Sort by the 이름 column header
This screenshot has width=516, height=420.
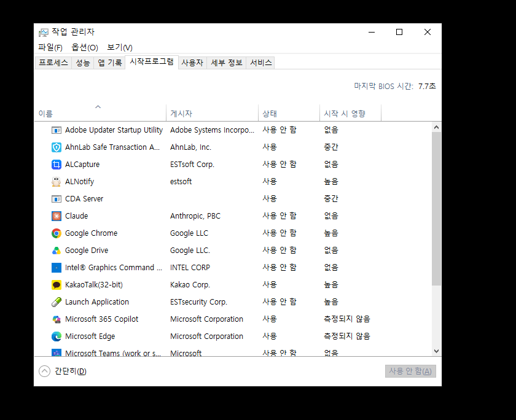click(100, 113)
